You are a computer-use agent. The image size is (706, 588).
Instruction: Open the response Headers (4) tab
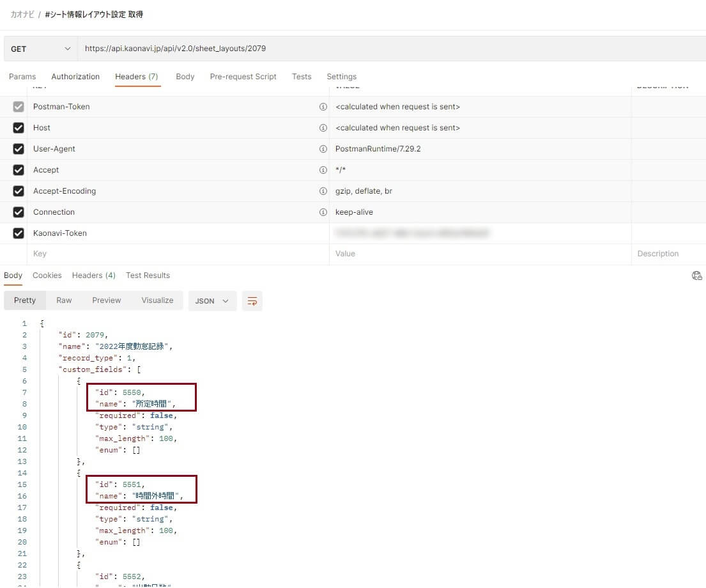point(94,275)
